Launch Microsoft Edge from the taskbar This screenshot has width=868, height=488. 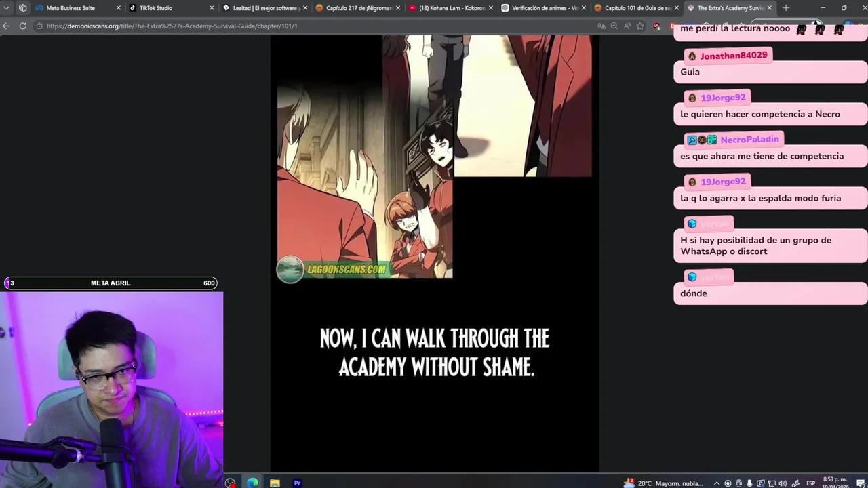(x=252, y=483)
